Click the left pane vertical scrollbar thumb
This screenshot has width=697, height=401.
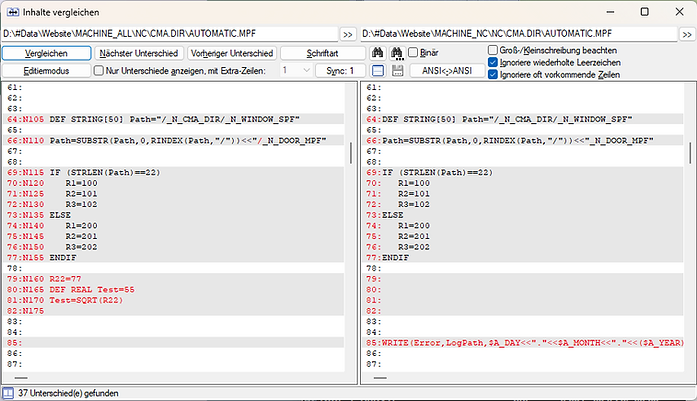click(351, 153)
